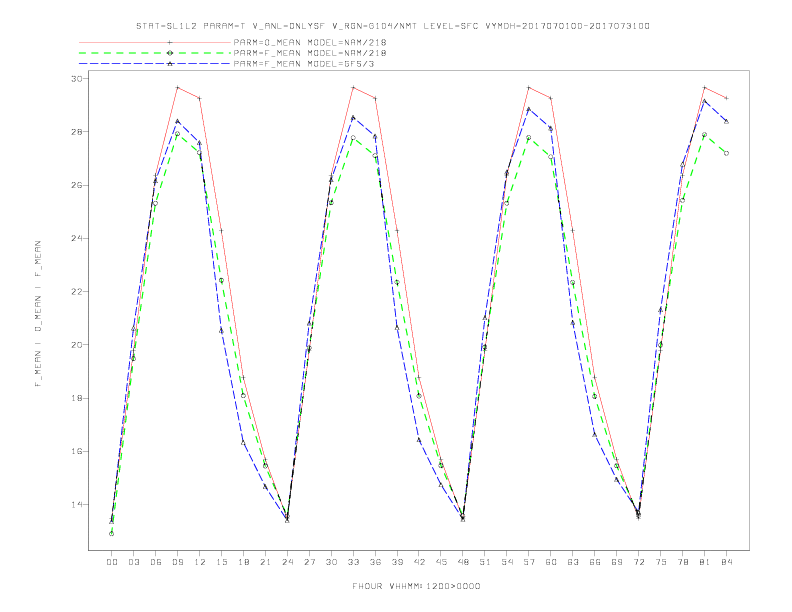The width and height of the screenshot is (792, 612).
Task: Click y-axis tick value 20
Action: [x=76, y=345]
